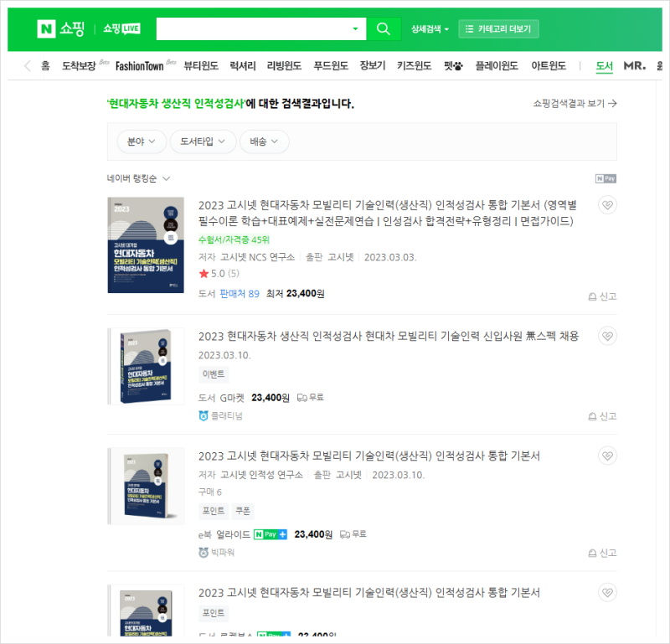Open the 통합 기본서 (영역별 필수이론) book title
The width and height of the screenshot is (670, 644).
(387, 214)
